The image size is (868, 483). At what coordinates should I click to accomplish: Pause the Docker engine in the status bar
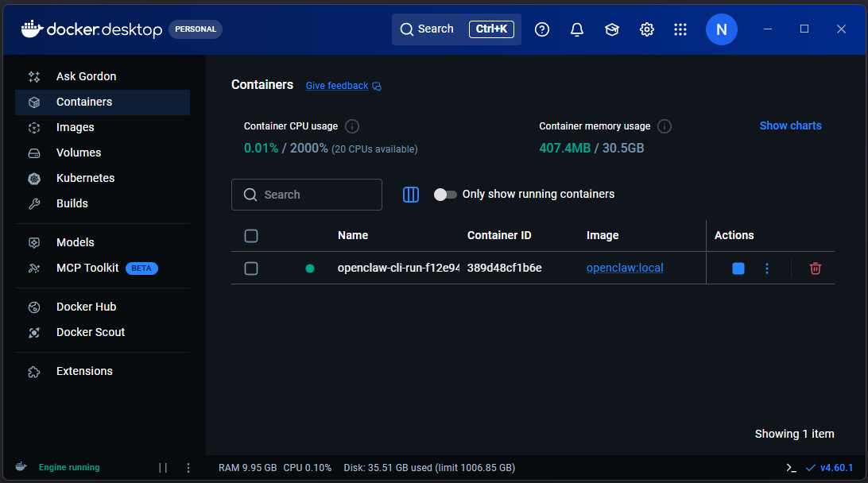[163, 468]
